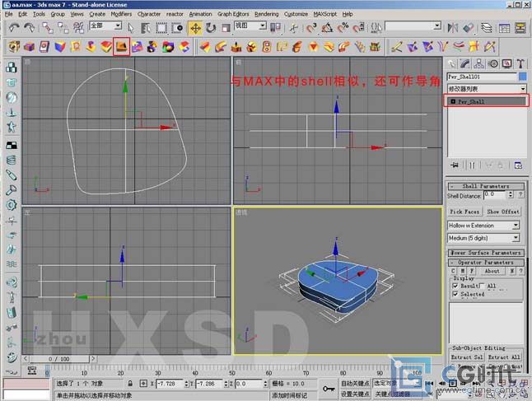Image resolution: width=532 pixels, height=401 pixels.
Task: Open the 视图 reference coordinate dropdown
Action: [250, 26]
